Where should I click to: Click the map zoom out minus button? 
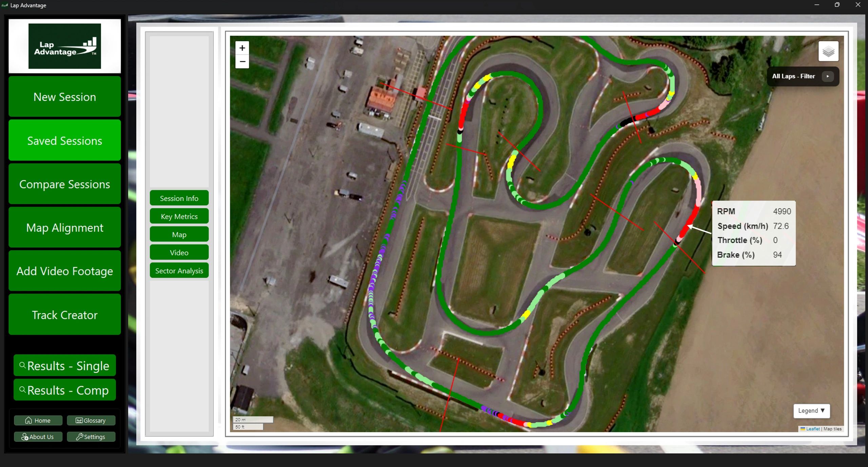click(x=242, y=62)
